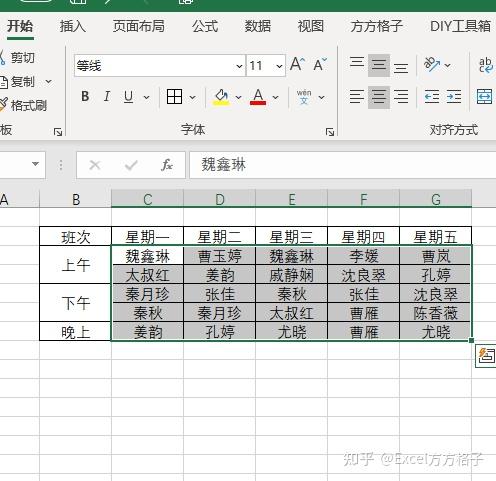Image resolution: width=496 pixels, height=481 pixels.
Task: Click the Increase Font Size icon
Action: (x=297, y=64)
